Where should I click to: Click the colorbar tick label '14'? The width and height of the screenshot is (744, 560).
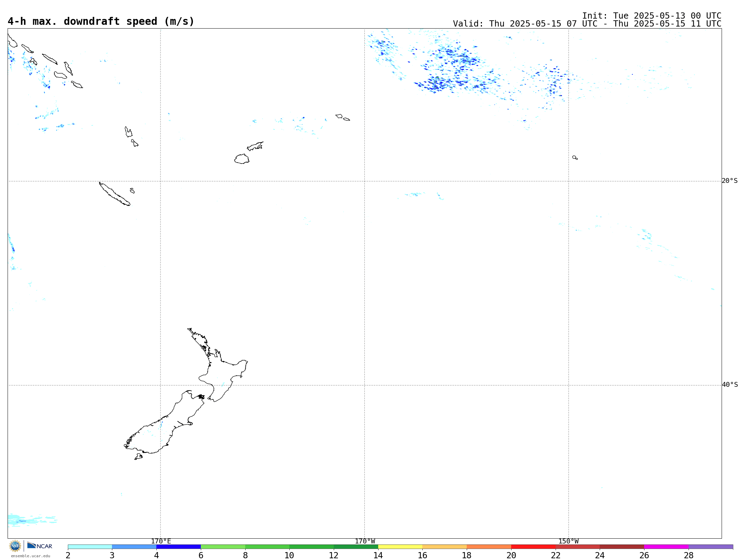point(378,556)
